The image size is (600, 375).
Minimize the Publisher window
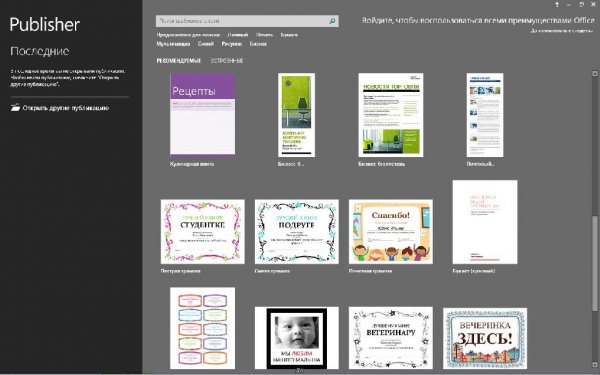(569, 5)
